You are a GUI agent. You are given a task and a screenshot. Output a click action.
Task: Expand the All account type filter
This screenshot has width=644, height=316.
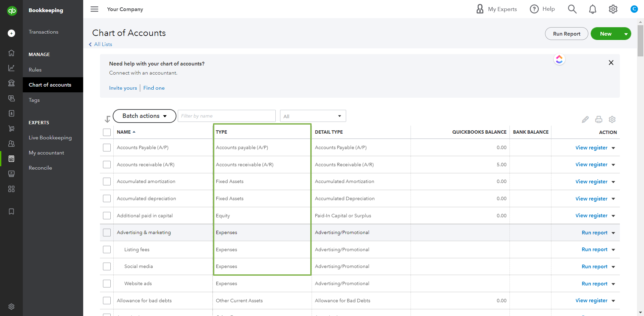pyautogui.click(x=313, y=116)
